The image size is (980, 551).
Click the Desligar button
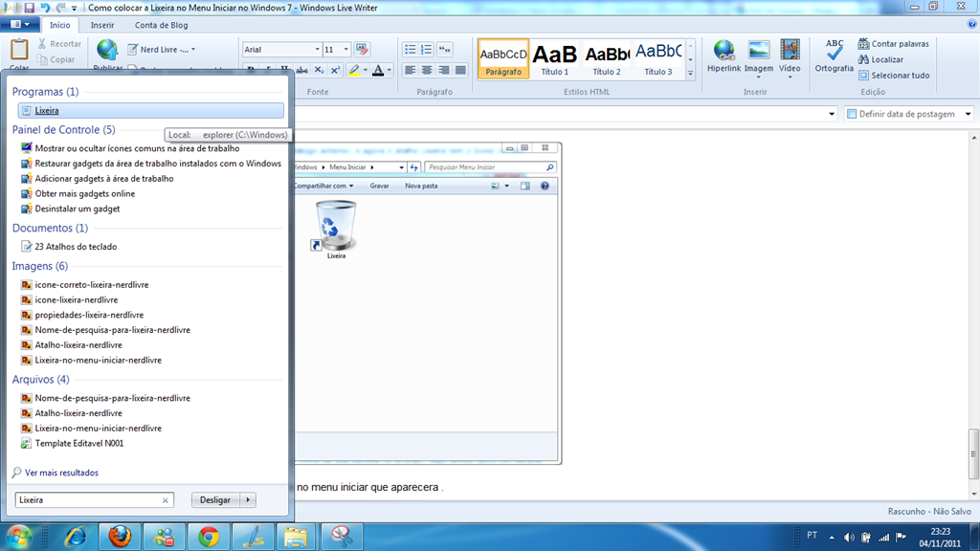(x=215, y=499)
